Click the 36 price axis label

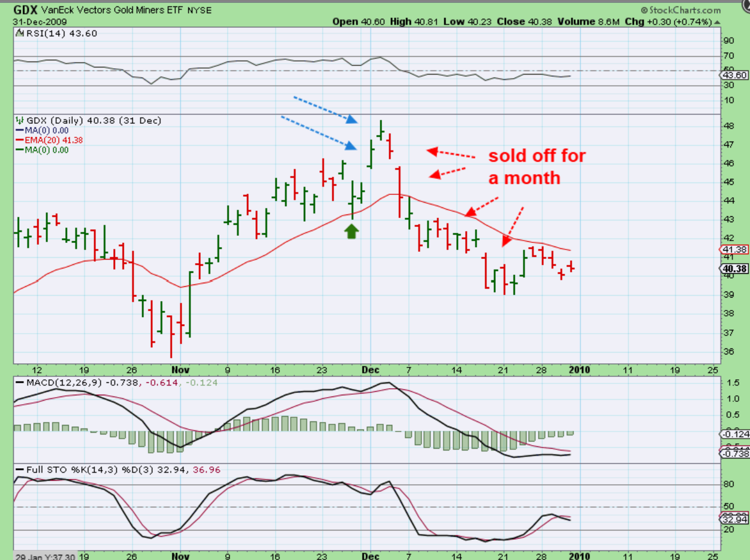tap(728, 351)
